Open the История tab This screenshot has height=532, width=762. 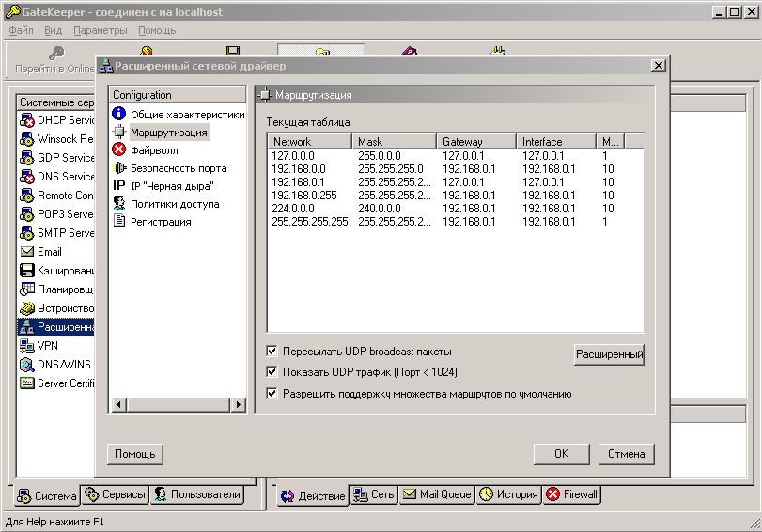coord(508,494)
